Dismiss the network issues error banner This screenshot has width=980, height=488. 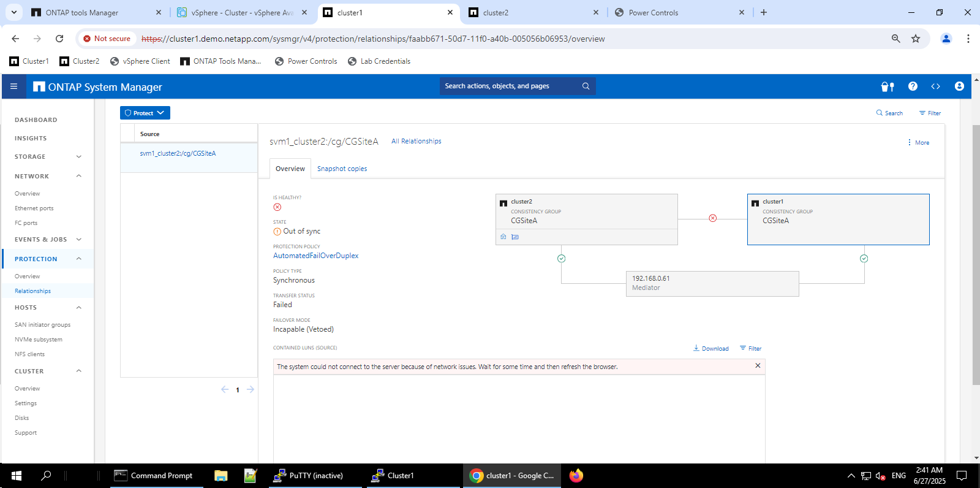pyautogui.click(x=758, y=366)
